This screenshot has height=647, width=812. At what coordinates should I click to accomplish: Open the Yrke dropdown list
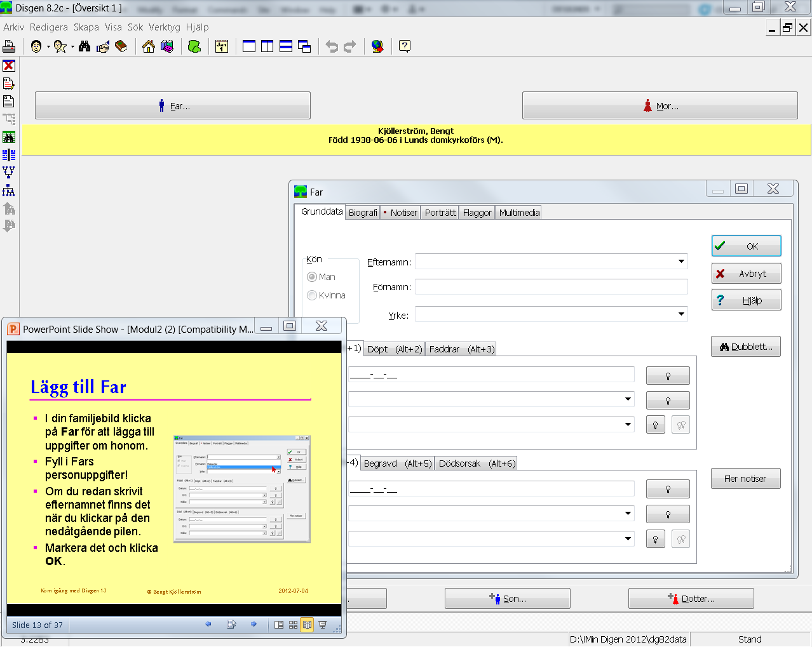coord(681,314)
